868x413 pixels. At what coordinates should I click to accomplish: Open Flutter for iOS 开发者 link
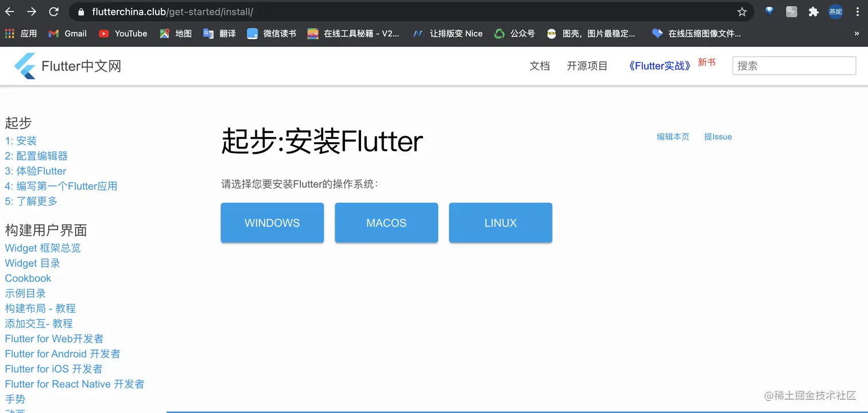pos(54,369)
